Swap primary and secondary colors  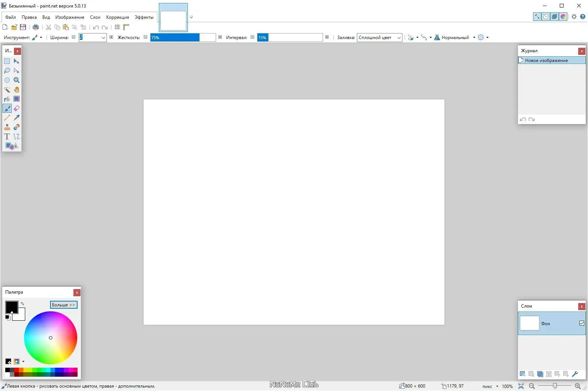coord(22,304)
